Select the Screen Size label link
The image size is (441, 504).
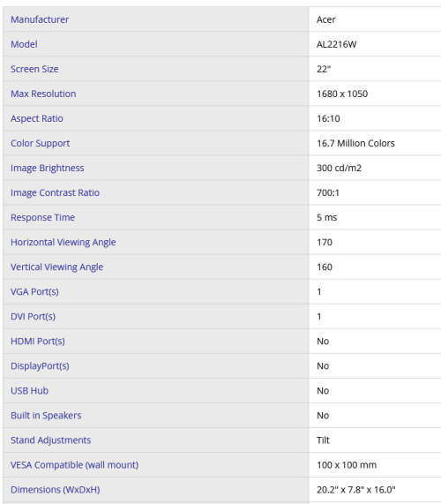coord(34,69)
